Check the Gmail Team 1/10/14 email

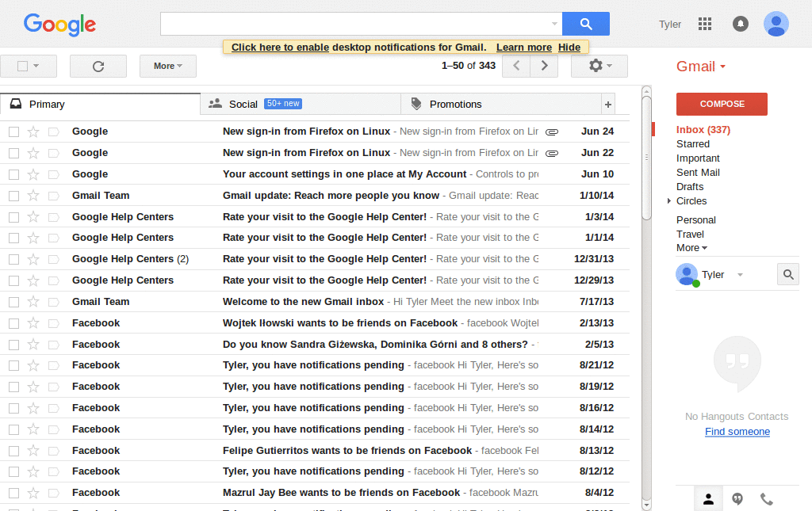[14, 196]
